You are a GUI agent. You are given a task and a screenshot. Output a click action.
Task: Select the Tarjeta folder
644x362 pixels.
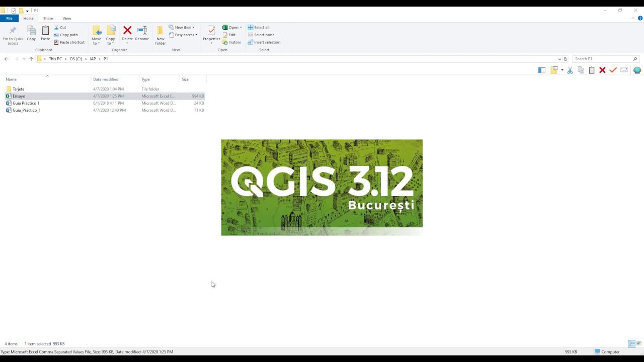[105, 89]
